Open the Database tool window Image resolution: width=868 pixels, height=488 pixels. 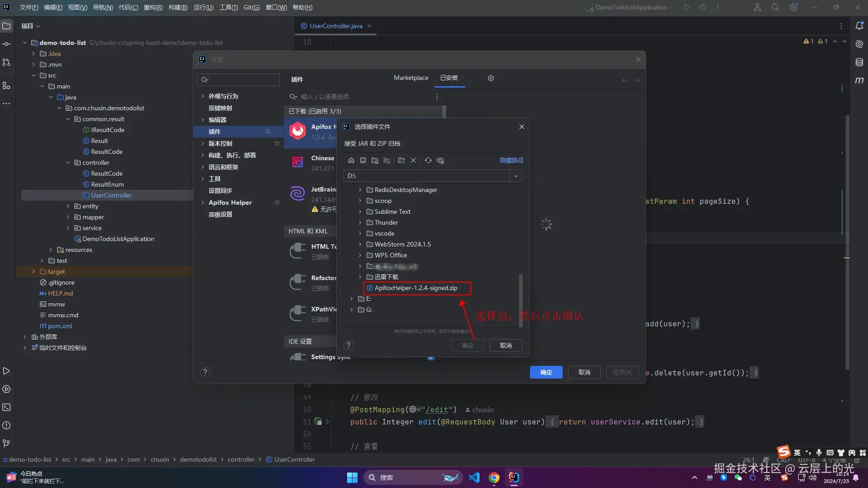point(859,62)
